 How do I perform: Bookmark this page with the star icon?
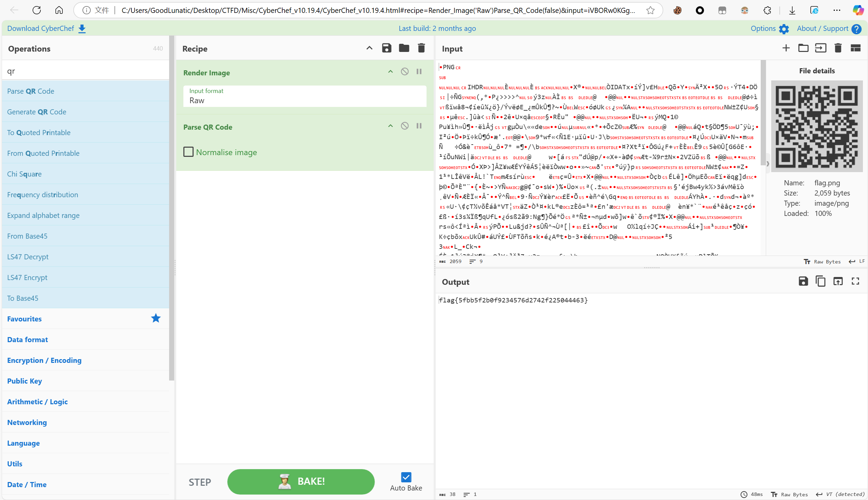(x=650, y=10)
